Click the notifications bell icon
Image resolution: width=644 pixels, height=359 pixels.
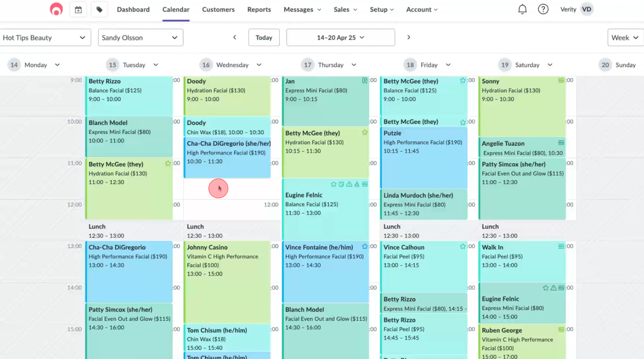click(x=522, y=9)
